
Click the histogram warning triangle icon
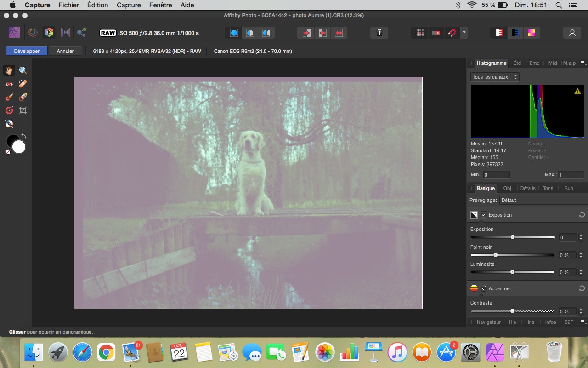[577, 91]
